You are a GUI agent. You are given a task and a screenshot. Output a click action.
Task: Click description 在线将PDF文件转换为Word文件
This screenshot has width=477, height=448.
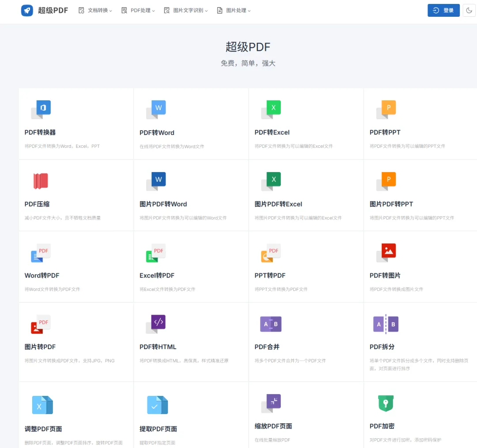click(171, 147)
